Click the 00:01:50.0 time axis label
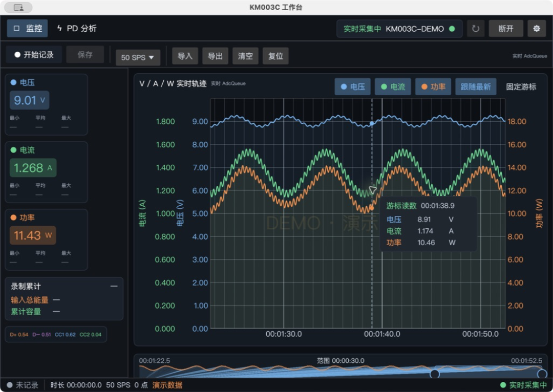Image resolution: width=553 pixels, height=392 pixels. click(x=480, y=334)
